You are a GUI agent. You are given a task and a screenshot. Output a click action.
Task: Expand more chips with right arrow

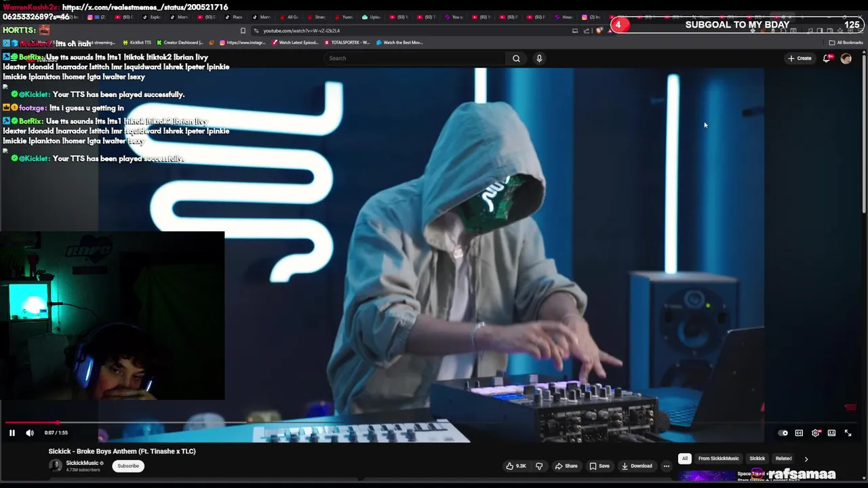(806, 459)
